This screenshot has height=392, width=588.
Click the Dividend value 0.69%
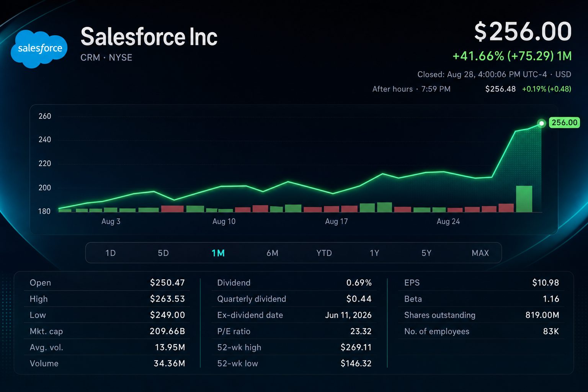coord(359,283)
